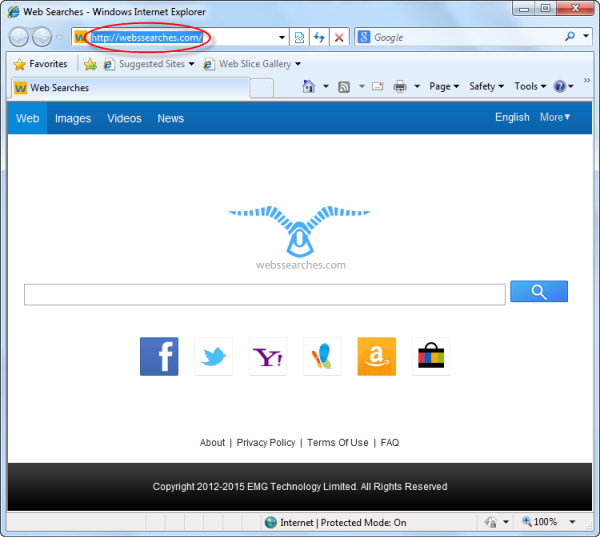Viewport: 600px width, 537px height.
Task: Click the copyright EMG Technology Limited text
Action: click(x=300, y=487)
